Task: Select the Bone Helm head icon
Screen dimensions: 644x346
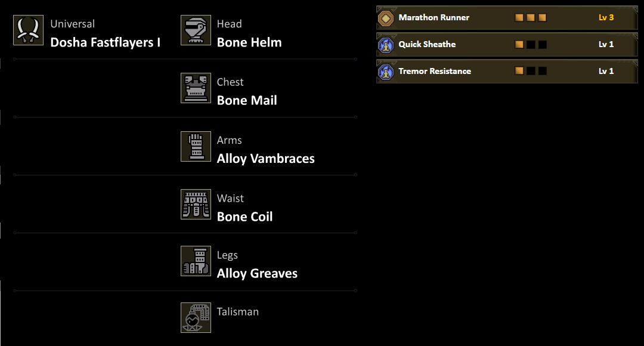Action: click(196, 30)
